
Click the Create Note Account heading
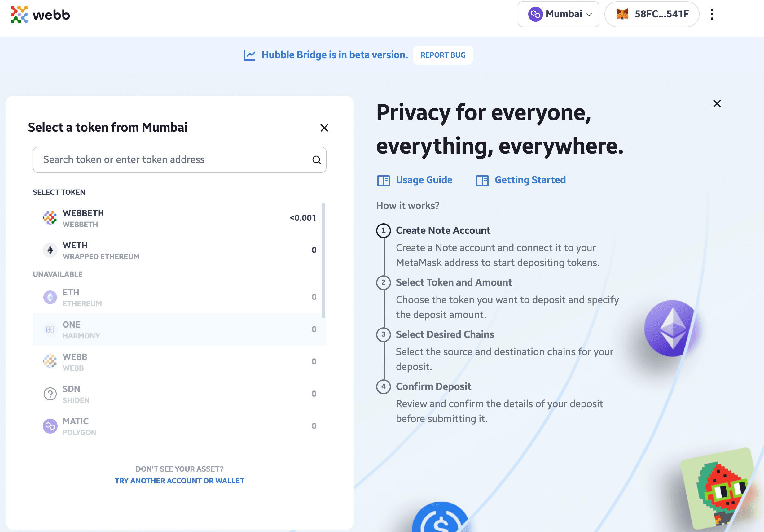[443, 230]
